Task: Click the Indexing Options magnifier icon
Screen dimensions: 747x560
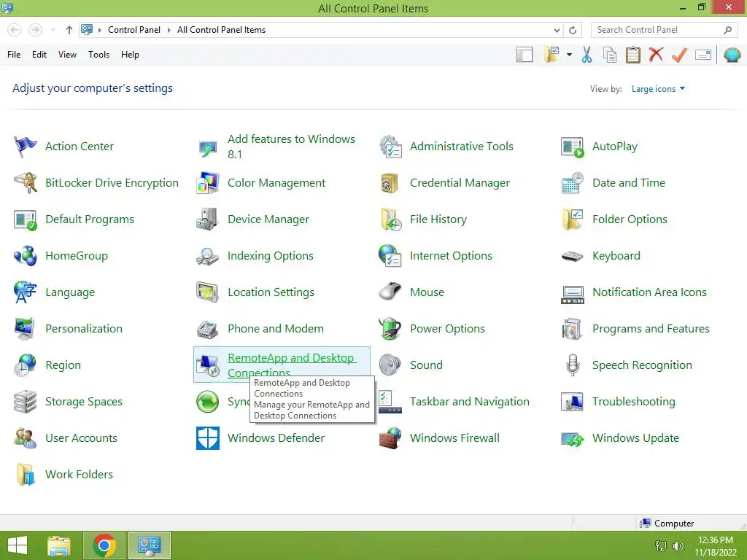Action: [208, 256]
